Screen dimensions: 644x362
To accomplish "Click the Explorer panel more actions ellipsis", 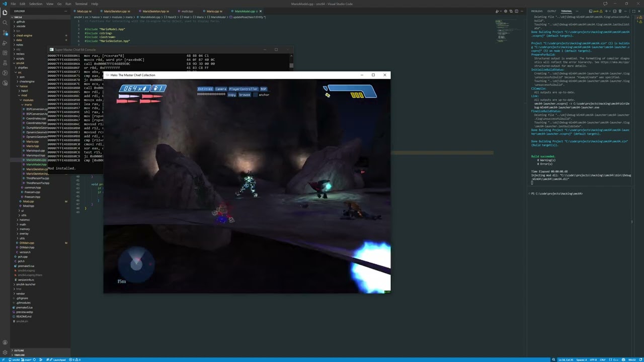I will (65, 11).
